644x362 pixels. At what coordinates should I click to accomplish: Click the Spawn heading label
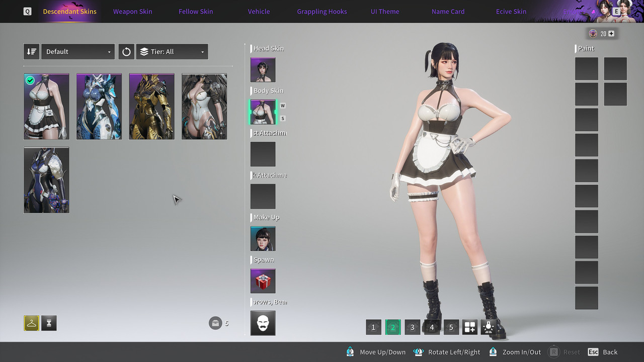[x=264, y=259]
